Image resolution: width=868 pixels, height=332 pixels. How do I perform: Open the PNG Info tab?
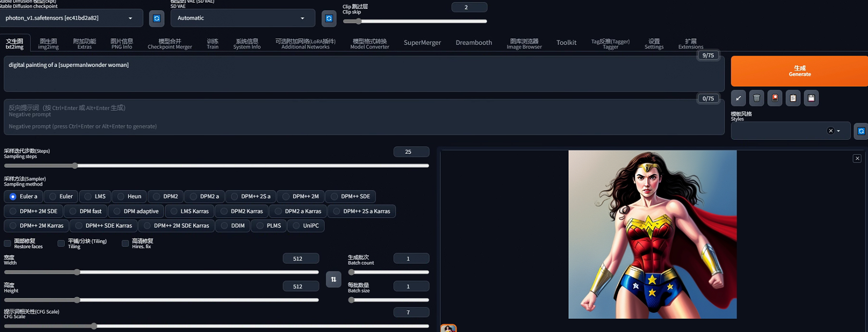[x=122, y=44]
